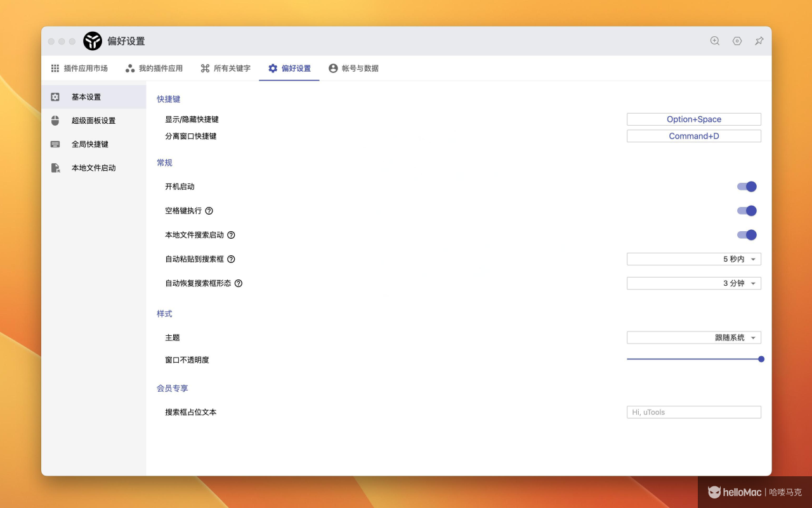Click the 窗口不透明度 label
The width and height of the screenshot is (812, 508).
point(187,360)
